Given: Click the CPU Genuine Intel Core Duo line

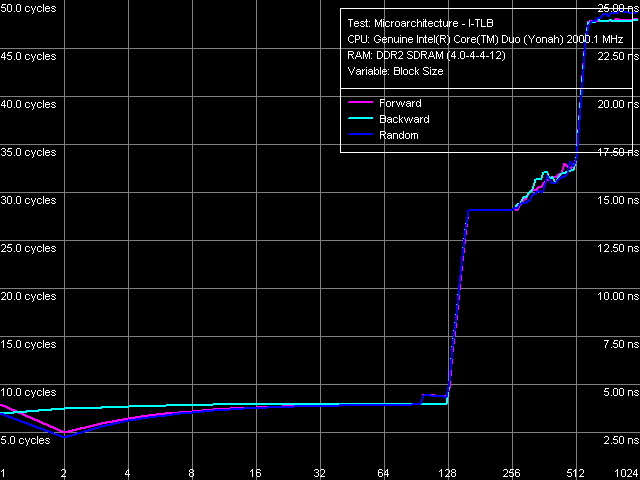Looking at the screenshot, I should [x=485, y=39].
